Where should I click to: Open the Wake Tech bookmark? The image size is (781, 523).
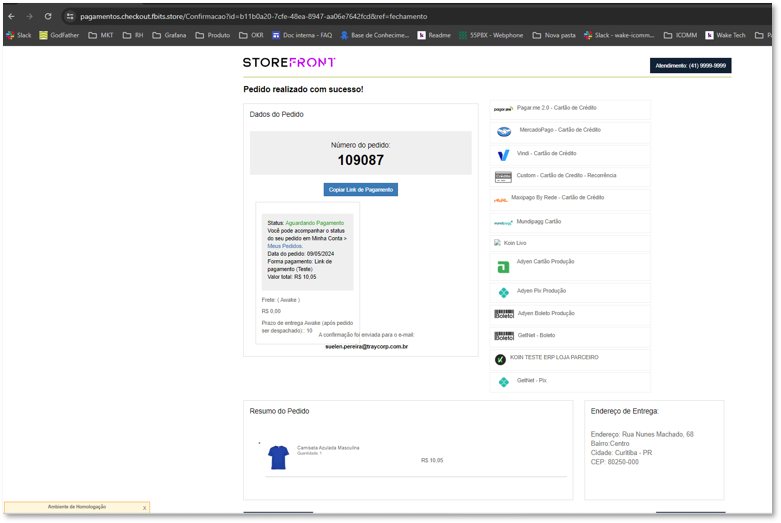coord(726,35)
